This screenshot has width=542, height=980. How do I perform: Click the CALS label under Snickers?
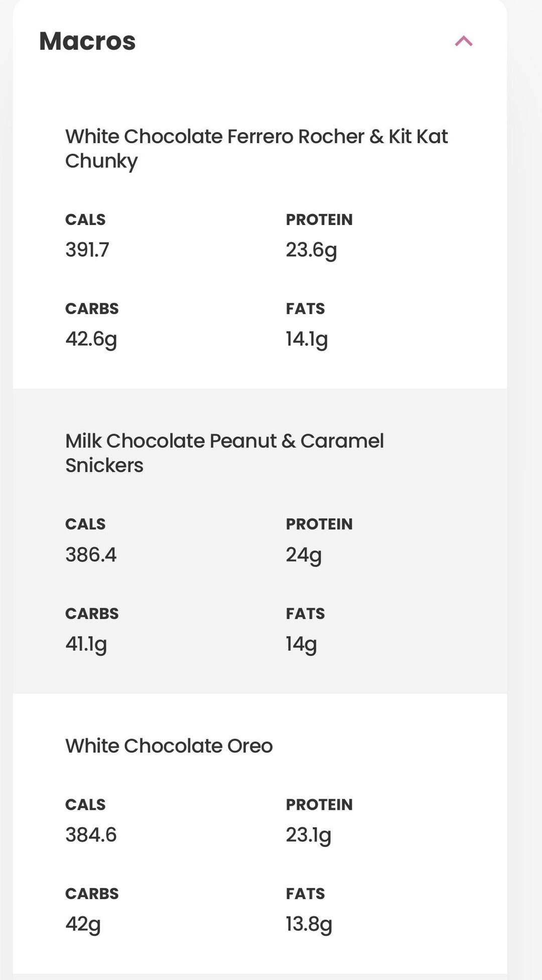tap(85, 524)
